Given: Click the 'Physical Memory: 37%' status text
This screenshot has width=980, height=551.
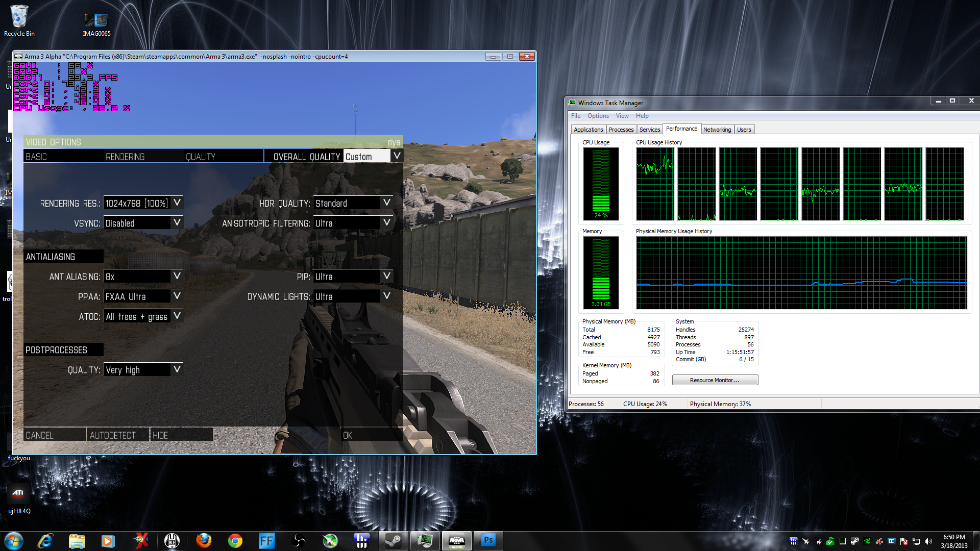Looking at the screenshot, I should (720, 404).
